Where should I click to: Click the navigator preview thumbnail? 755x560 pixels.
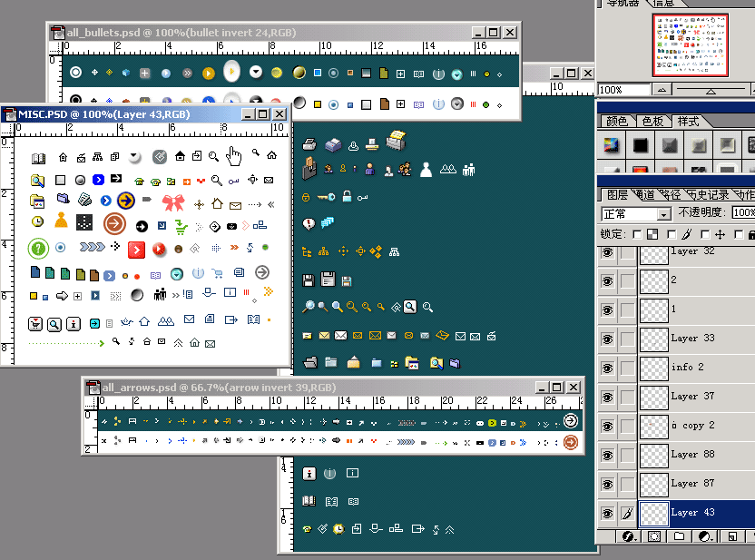coord(690,44)
